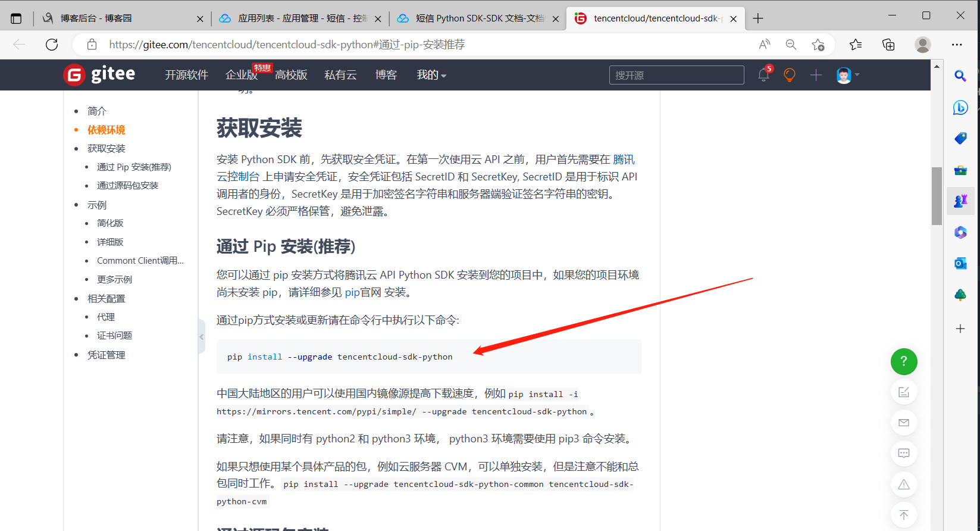Screen dimensions: 980x531
Task: Open the notifications bell icon
Action: (764, 75)
